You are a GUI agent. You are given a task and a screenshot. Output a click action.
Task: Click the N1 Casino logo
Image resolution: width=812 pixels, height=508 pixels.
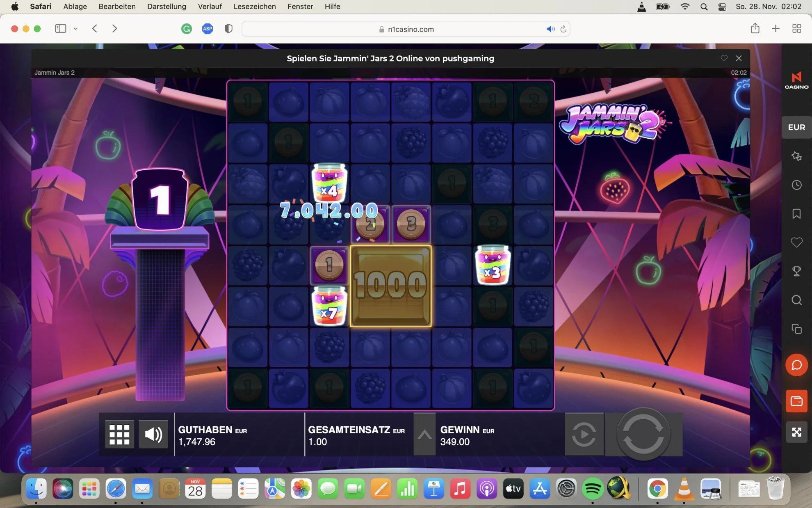click(796, 80)
